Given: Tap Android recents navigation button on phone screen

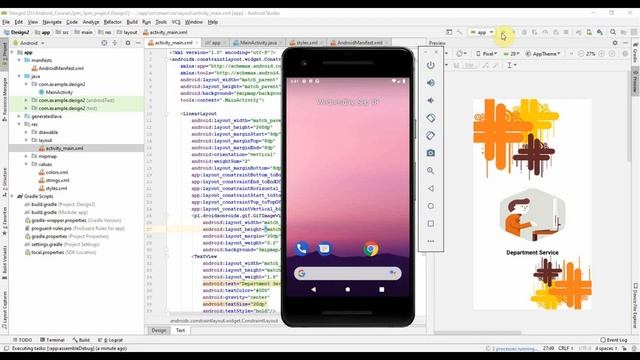Looking at the screenshot, I should (382, 289).
